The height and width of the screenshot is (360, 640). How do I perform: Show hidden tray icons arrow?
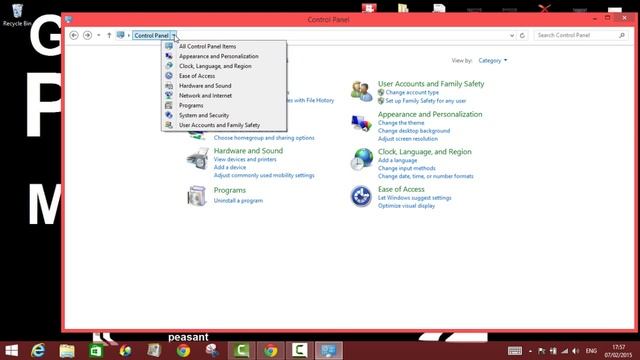coord(530,351)
